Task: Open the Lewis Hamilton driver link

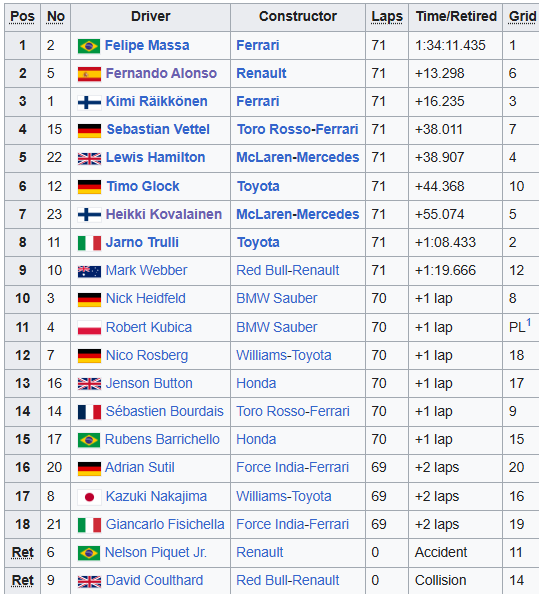Action: click(156, 157)
